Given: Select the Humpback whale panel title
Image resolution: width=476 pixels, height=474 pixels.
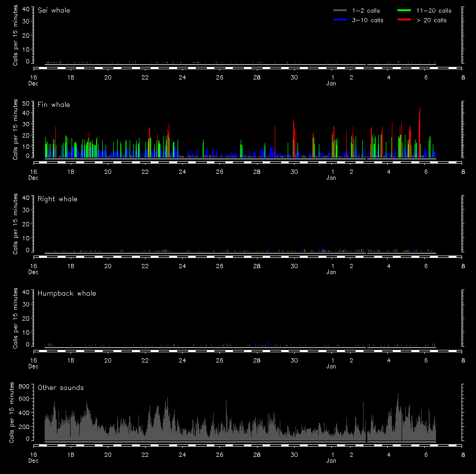Looking at the screenshot, I should pos(67,293).
